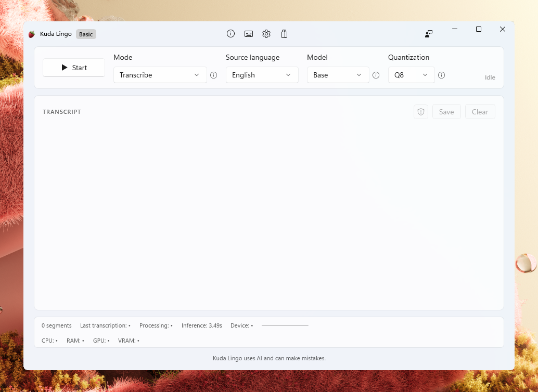The width and height of the screenshot is (538, 392).
Task: Click the 'RAM:' usage entry
Action: tap(75, 341)
